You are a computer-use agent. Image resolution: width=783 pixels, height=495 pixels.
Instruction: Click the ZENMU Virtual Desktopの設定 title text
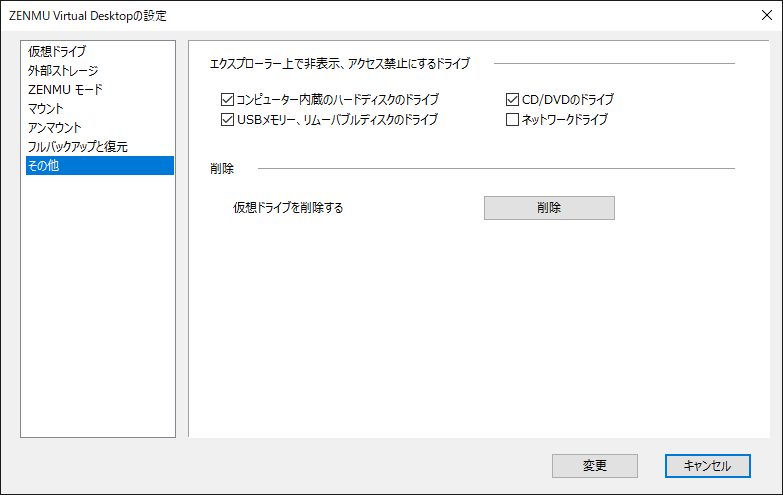click(87, 16)
